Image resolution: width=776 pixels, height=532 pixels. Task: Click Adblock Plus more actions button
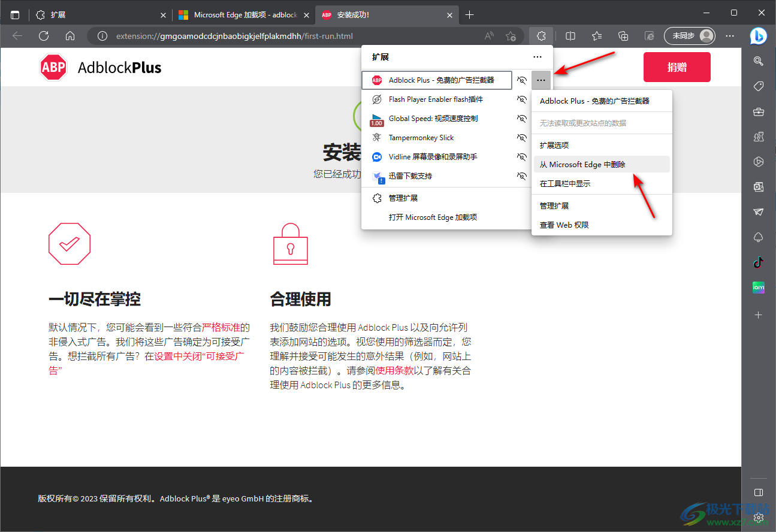541,80
